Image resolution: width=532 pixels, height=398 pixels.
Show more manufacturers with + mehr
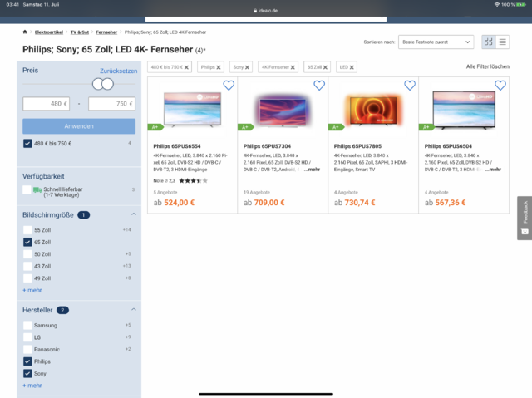click(32, 386)
